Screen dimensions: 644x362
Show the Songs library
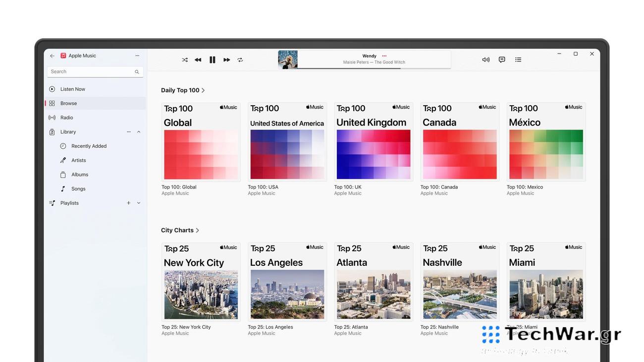click(x=78, y=189)
